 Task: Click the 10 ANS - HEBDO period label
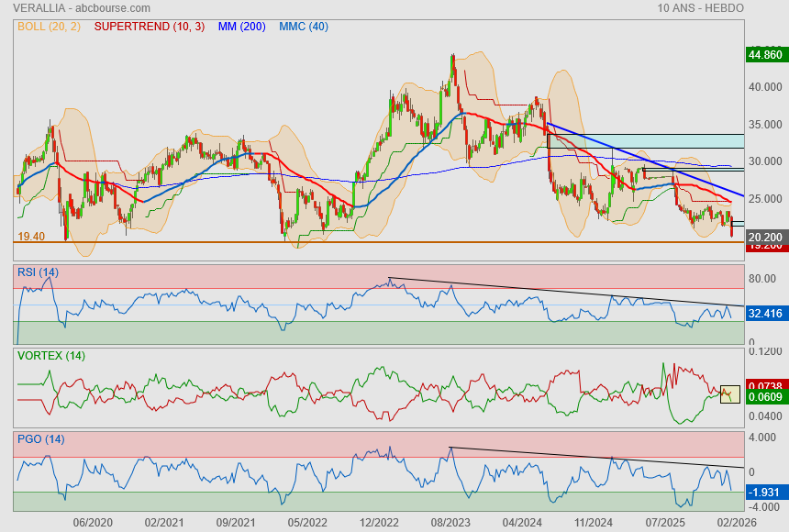click(700, 8)
